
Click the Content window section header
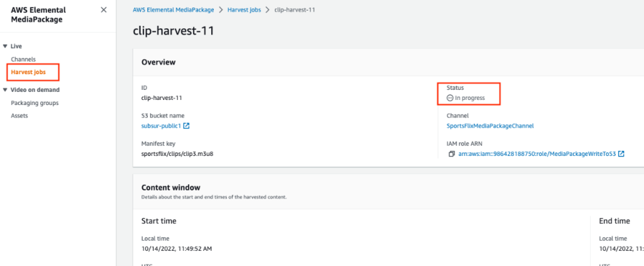tap(171, 187)
